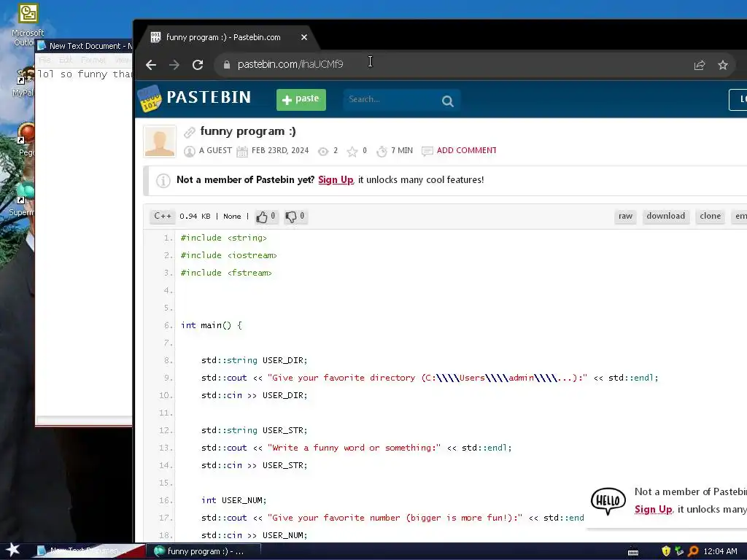The image size is (747, 560).
Task: Click the padlock site info icon
Action: [x=227, y=65]
